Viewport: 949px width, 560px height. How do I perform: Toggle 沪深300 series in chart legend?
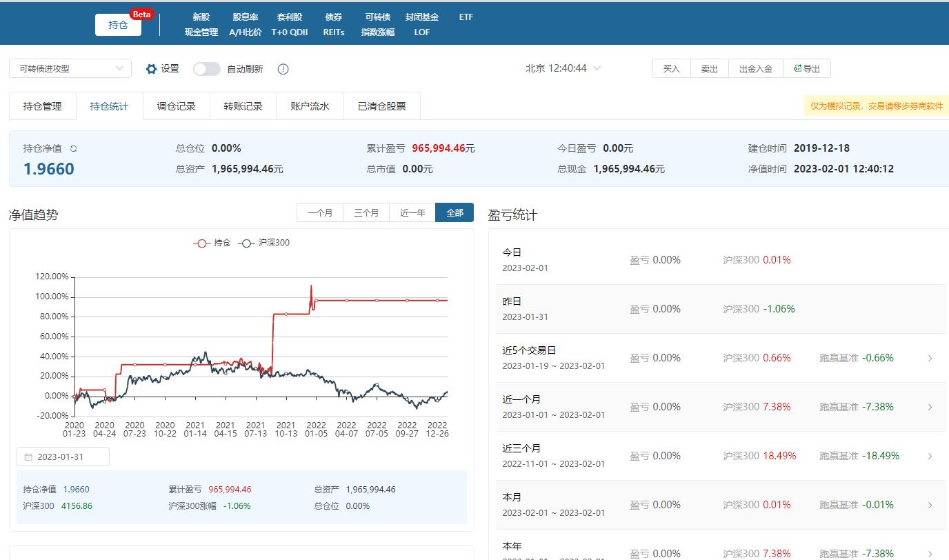point(264,243)
